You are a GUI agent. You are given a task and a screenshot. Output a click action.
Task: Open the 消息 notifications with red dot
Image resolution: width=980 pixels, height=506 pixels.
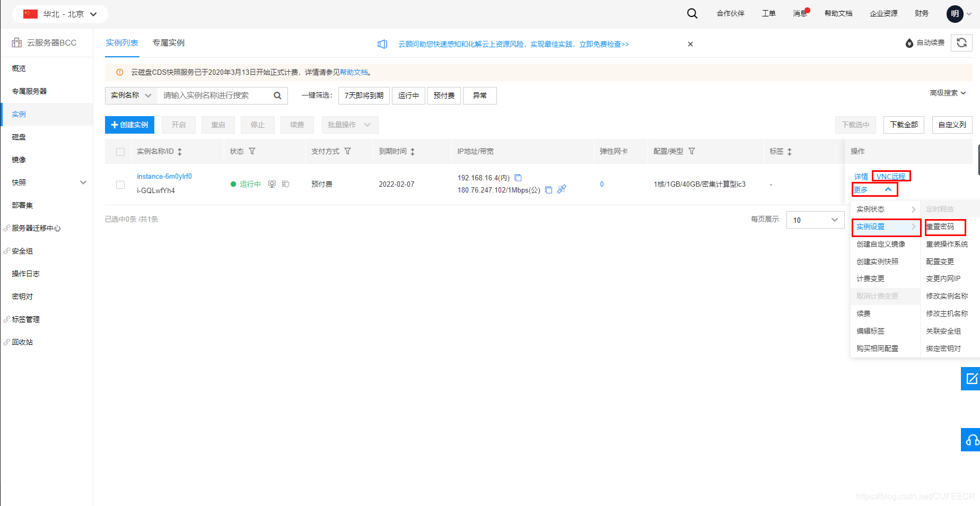pos(801,13)
